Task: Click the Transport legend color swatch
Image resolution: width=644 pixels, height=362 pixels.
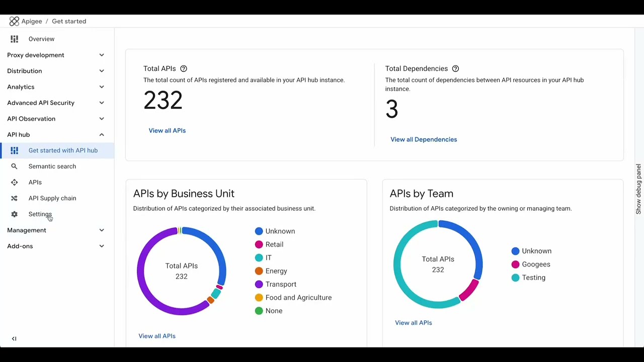Action: click(259, 284)
